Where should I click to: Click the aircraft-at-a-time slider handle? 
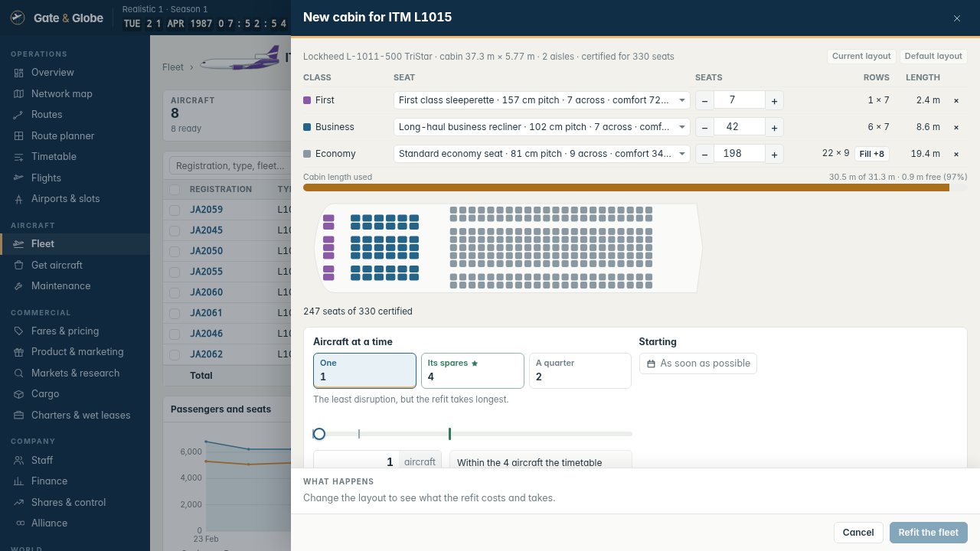pyautogui.click(x=319, y=434)
